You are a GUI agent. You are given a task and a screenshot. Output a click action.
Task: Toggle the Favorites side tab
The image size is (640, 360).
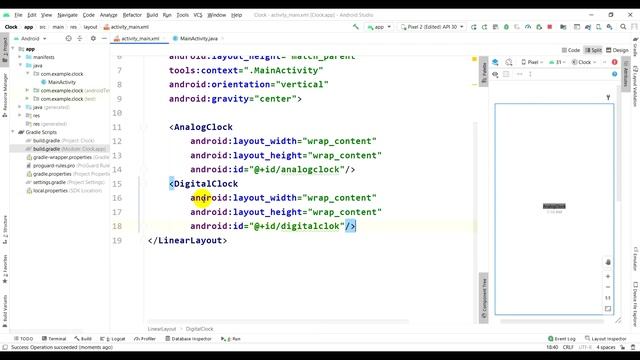click(5, 269)
